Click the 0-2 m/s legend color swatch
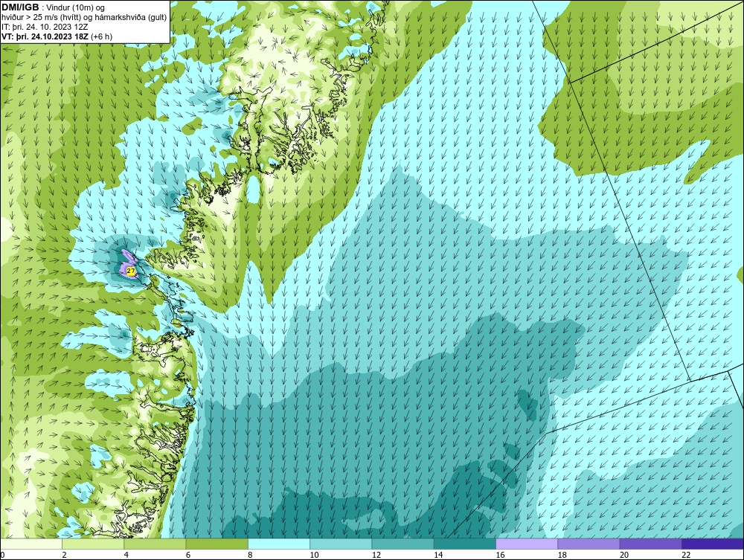The height and width of the screenshot is (560, 744). point(31,544)
